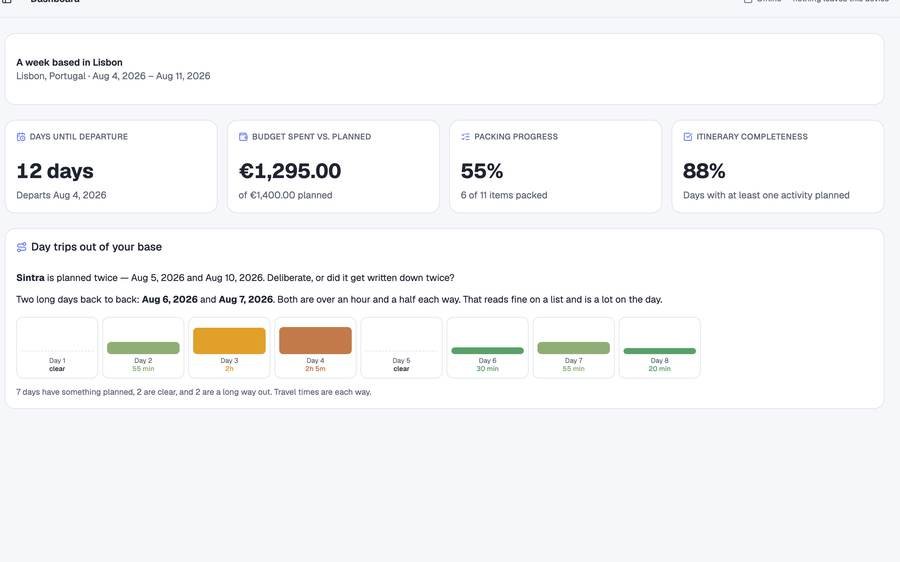Click the "Day trips out of your base" heading
This screenshot has width=900, height=562.
[x=96, y=247]
